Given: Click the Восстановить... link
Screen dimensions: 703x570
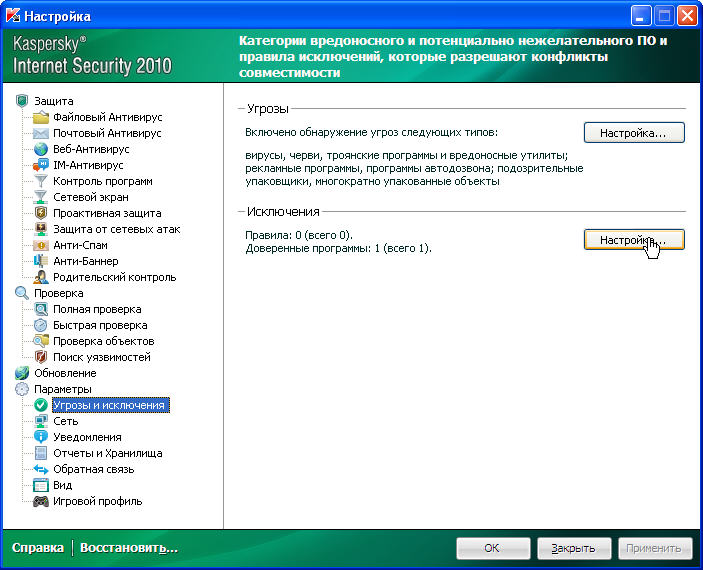Looking at the screenshot, I should coord(129,548).
